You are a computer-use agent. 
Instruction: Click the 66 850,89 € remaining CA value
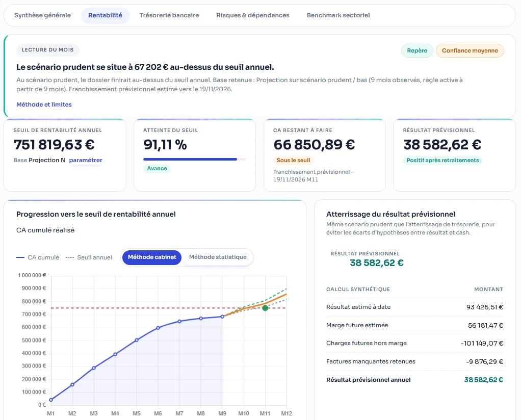[x=314, y=145]
